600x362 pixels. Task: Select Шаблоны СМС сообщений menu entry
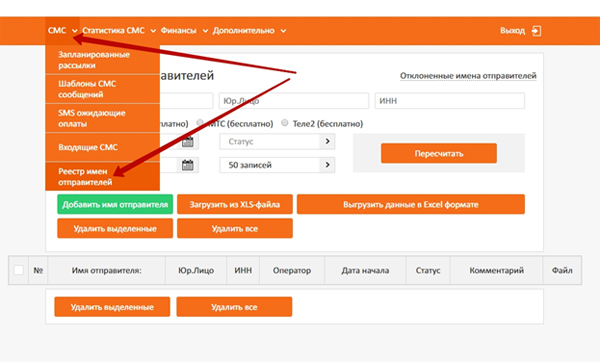pyautogui.click(x=103, y=89)
